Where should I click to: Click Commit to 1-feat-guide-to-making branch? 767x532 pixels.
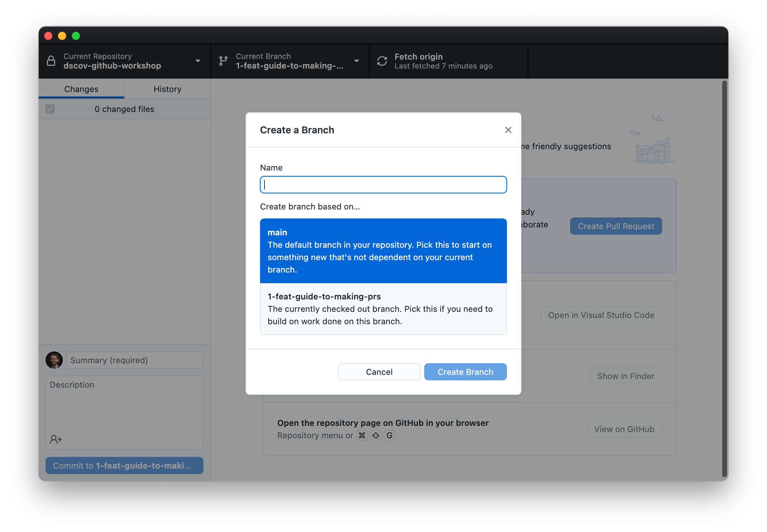(x=124, y=465)
